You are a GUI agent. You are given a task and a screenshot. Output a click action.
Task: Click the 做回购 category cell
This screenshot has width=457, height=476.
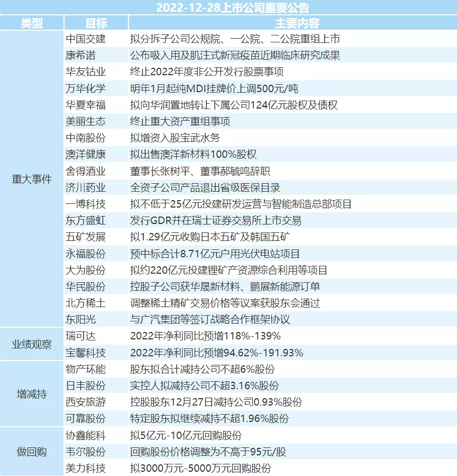pyautogui.click(x=32, y=452)
